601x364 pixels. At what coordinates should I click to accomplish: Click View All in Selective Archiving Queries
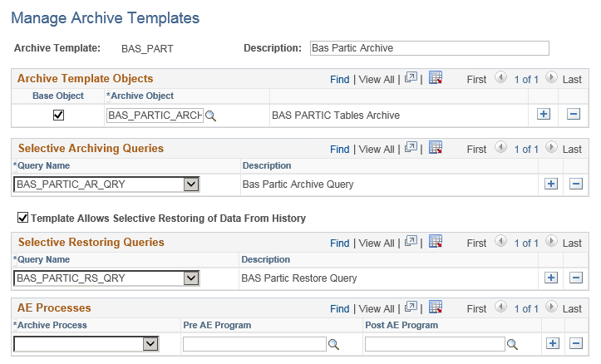click(x=377, y=149)
